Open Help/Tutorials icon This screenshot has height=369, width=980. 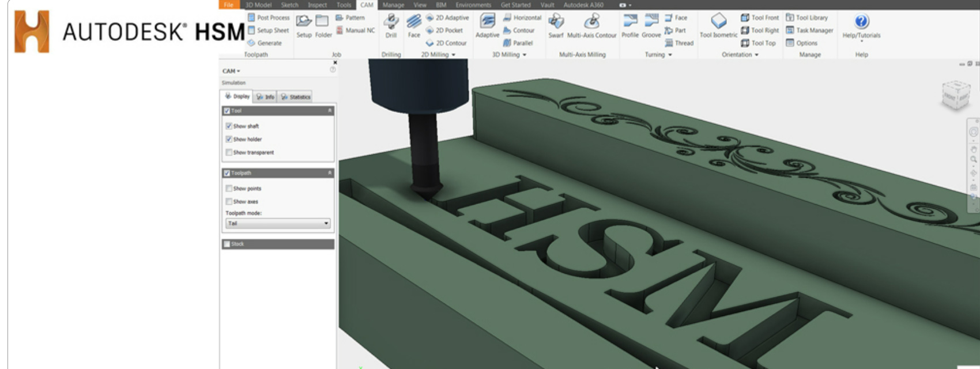click(861, 22)
